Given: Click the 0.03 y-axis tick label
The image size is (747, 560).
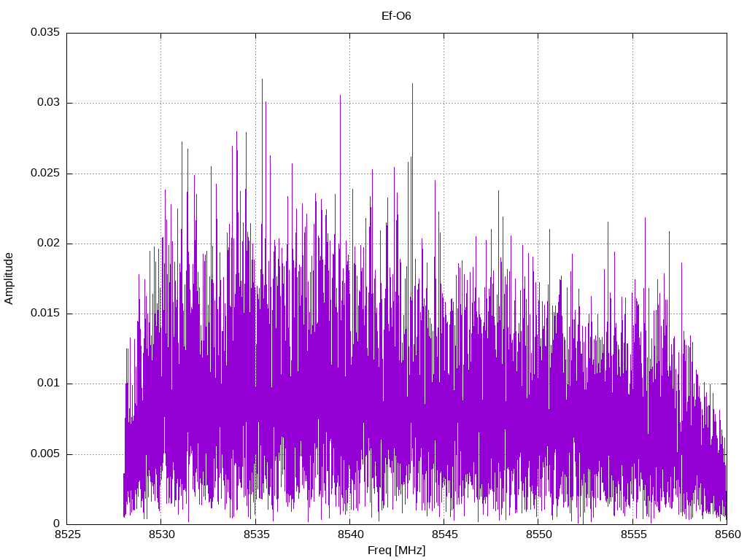Looking at the screenshot, I should (x=49, y=102).
